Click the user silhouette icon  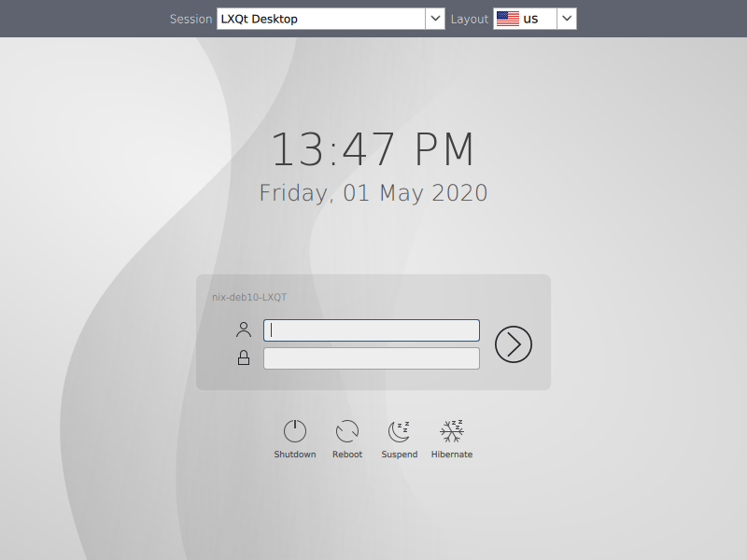(244, 329)
